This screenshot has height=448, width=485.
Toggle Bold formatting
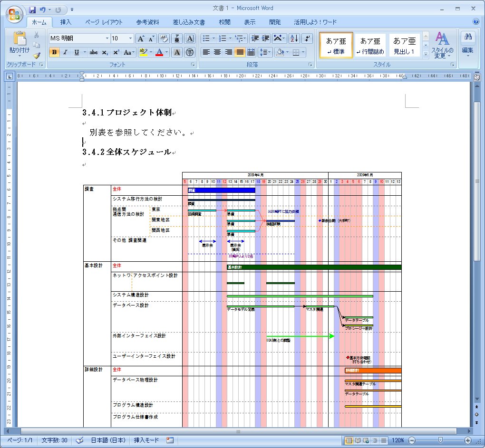(x=54, y=52)
